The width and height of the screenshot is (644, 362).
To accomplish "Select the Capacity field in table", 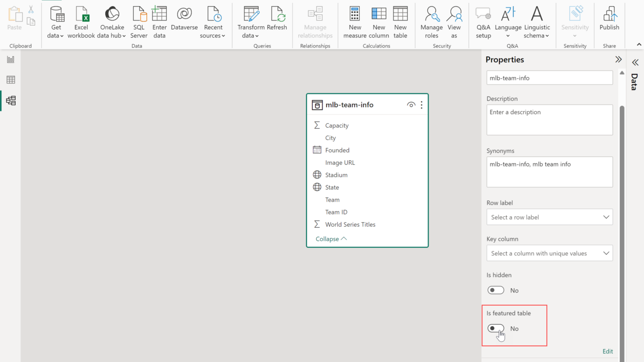I will 337,126.
